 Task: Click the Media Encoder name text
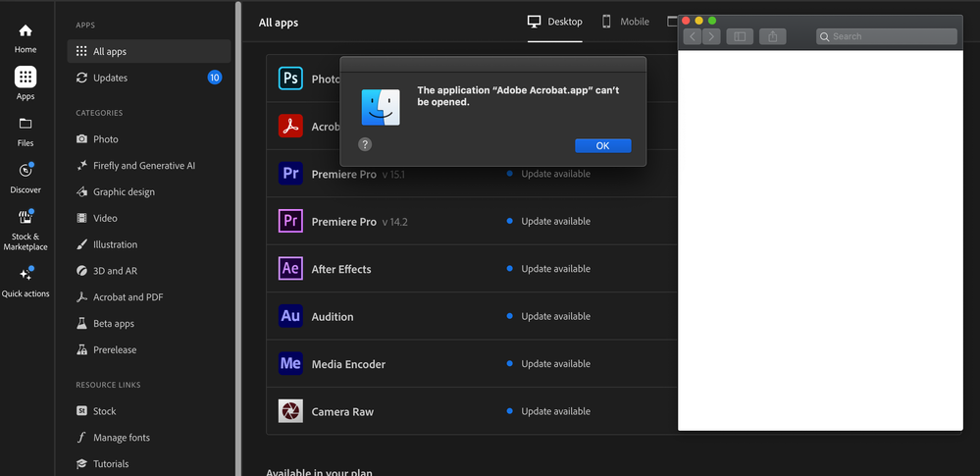pos(348,365)
